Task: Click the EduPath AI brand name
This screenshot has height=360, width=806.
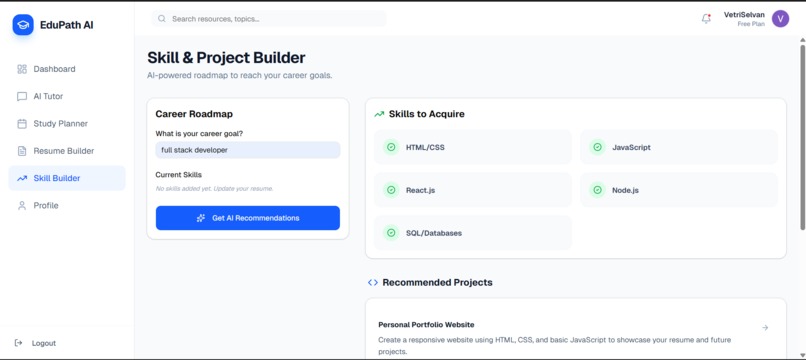Action: point(67,25)
